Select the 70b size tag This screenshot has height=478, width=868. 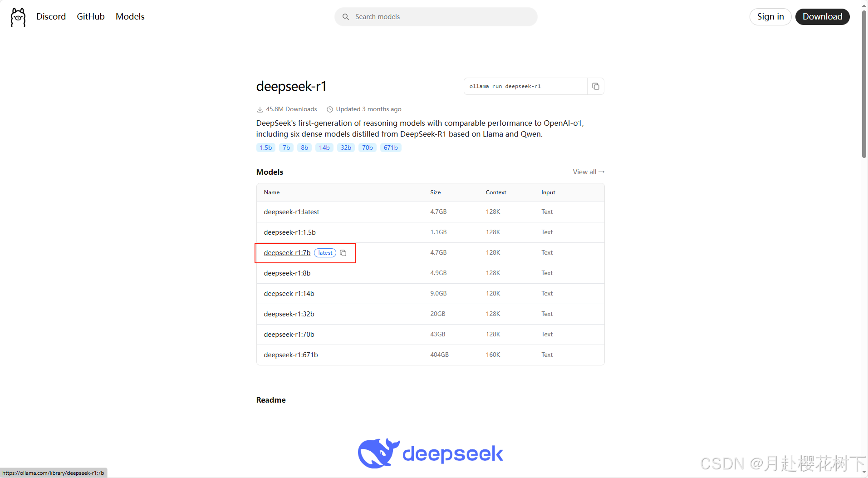pos(368,148)
